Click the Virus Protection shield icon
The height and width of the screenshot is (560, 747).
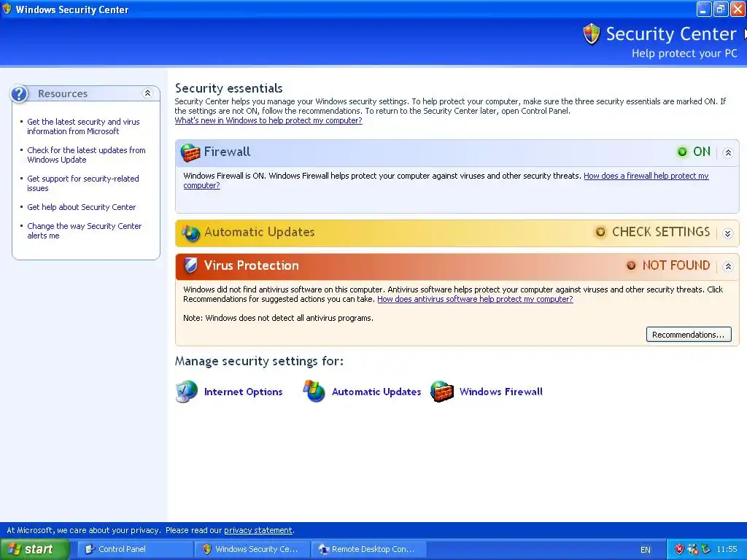coord(190,265)
